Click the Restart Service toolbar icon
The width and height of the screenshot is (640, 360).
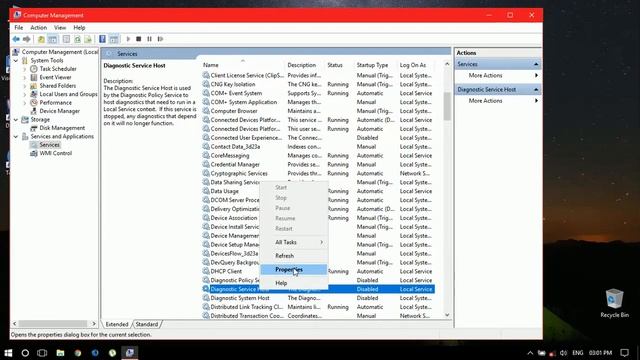(x=160, y=39)
